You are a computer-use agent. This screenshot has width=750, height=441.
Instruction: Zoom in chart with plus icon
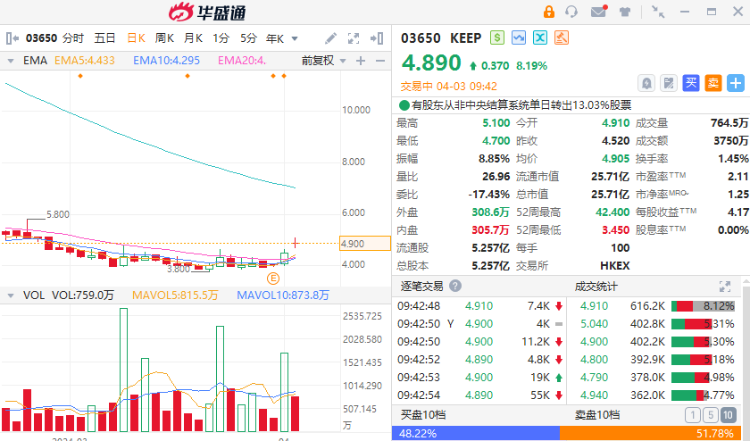coord(361,61)
